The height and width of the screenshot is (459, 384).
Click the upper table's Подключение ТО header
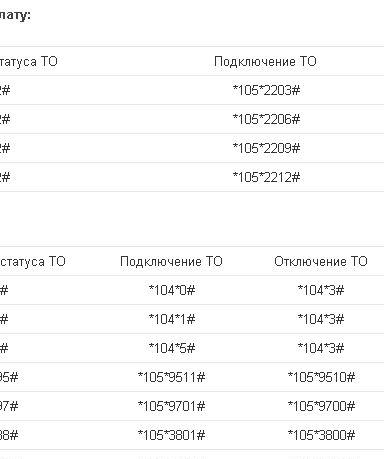(x=265, y=62)
